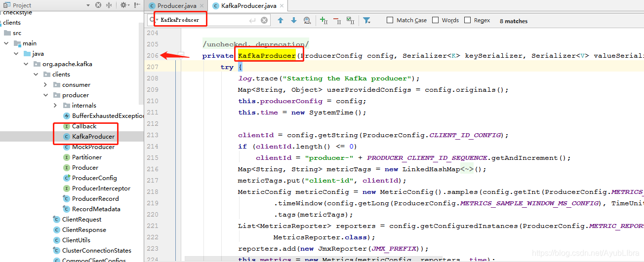Select the top-level clients module
This screenshot has width=644, height=262.
coord(12,23)
